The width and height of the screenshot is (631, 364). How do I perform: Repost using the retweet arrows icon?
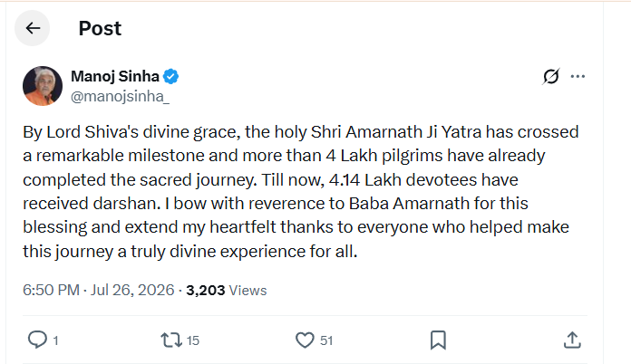[x=171, y=340]
